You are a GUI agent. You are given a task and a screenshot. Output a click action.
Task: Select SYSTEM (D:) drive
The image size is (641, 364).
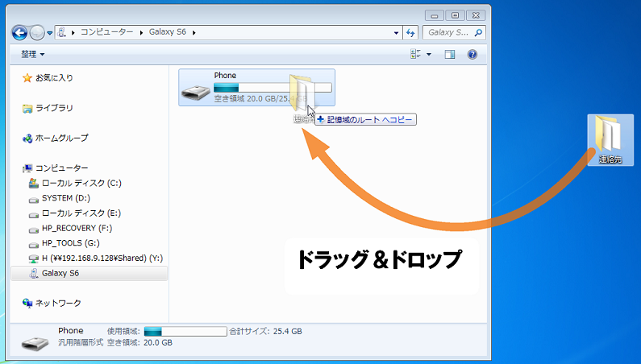66,198
